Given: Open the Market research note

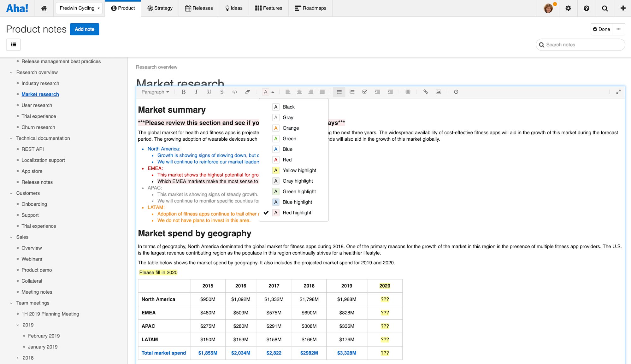Looking at the screenshot, I should click(x=40, y=94).
